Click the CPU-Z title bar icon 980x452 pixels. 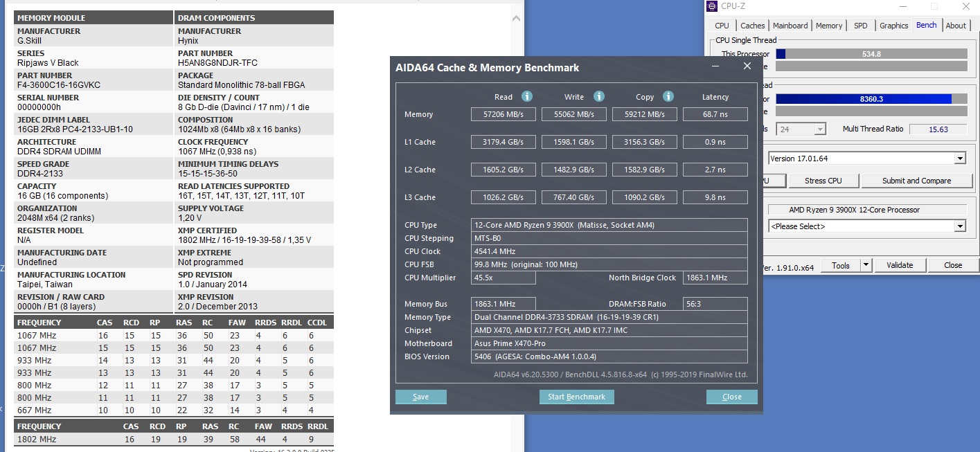(x=712, y=6)
